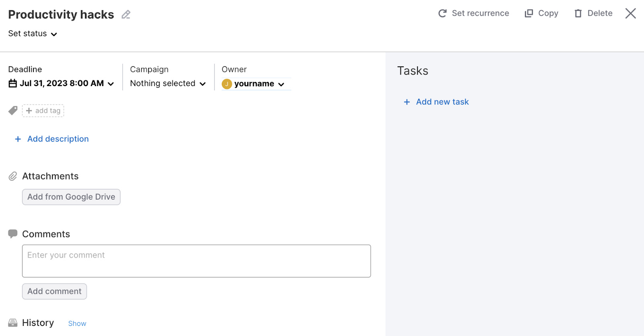This screenshot has width=644, height=336.
Task: Click Add new task link
Action: (442, 102)
